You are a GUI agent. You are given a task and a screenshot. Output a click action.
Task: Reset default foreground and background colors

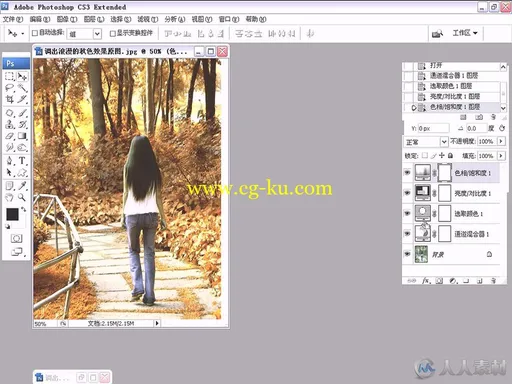8,227
